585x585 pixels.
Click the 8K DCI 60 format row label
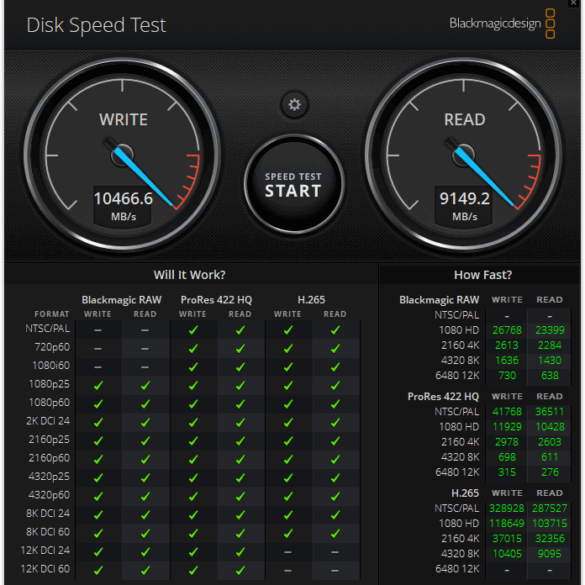click(48, 532)
